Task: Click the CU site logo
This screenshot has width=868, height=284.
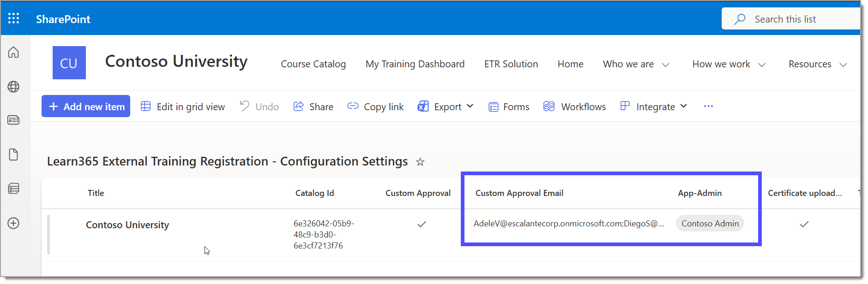Action: pos(69,63)
